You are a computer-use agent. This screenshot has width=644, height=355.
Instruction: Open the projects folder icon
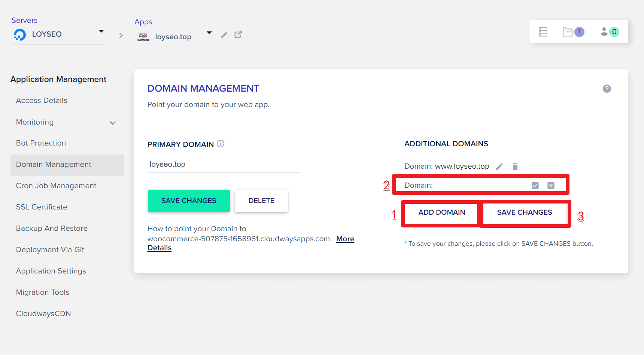(x=568, y=32)
